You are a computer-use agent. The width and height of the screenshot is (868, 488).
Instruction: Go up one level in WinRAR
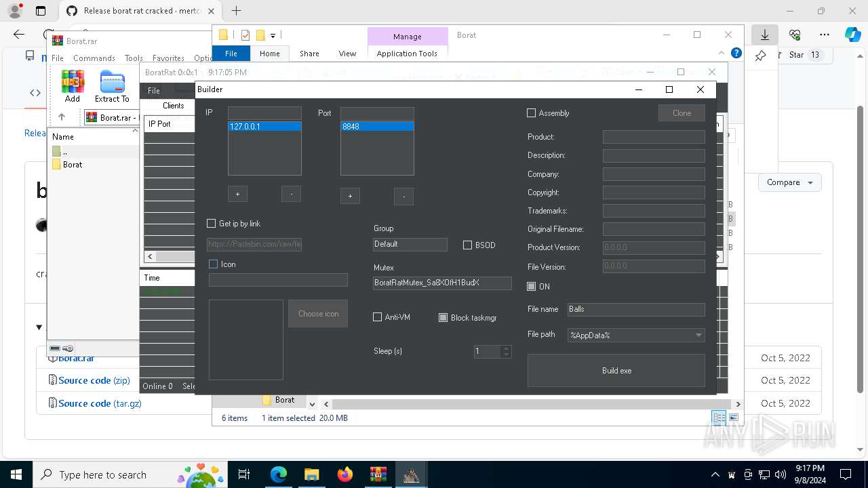pos(62,117)
